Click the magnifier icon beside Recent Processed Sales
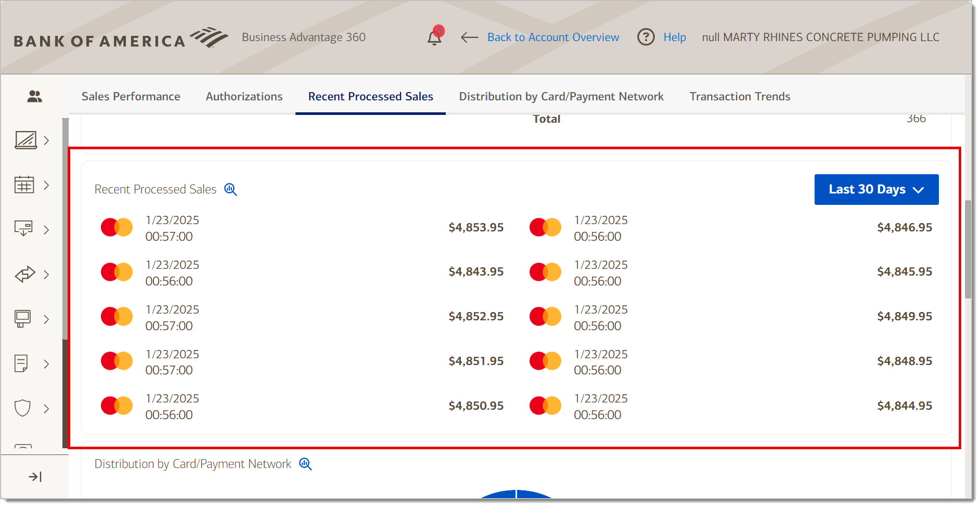Viewport: 980px width, 507px height. click(x=230, y=189)
